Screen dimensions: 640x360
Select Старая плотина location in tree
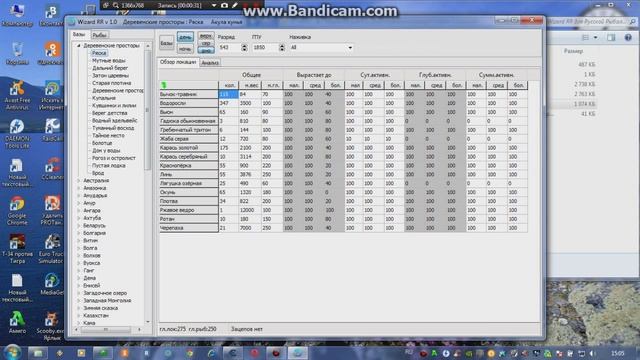coord(111,83)
